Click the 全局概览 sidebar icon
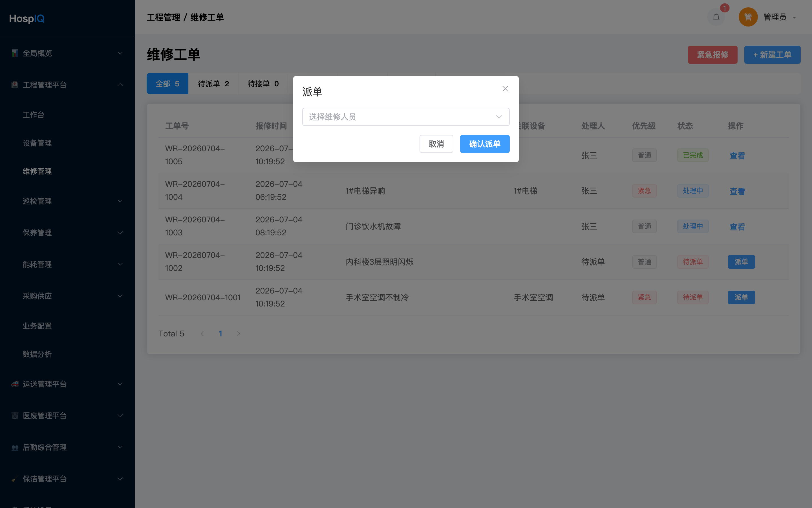 (x=15, y=53)
